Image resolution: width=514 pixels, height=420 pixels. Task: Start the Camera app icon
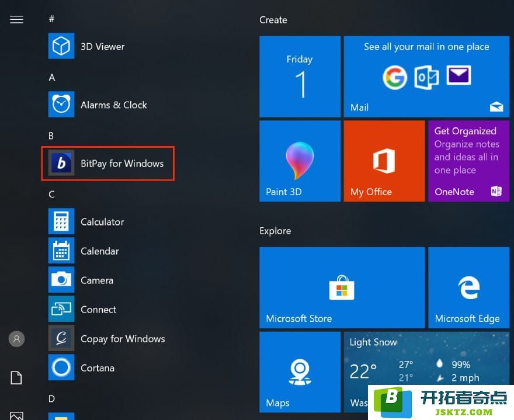(61, 280)
